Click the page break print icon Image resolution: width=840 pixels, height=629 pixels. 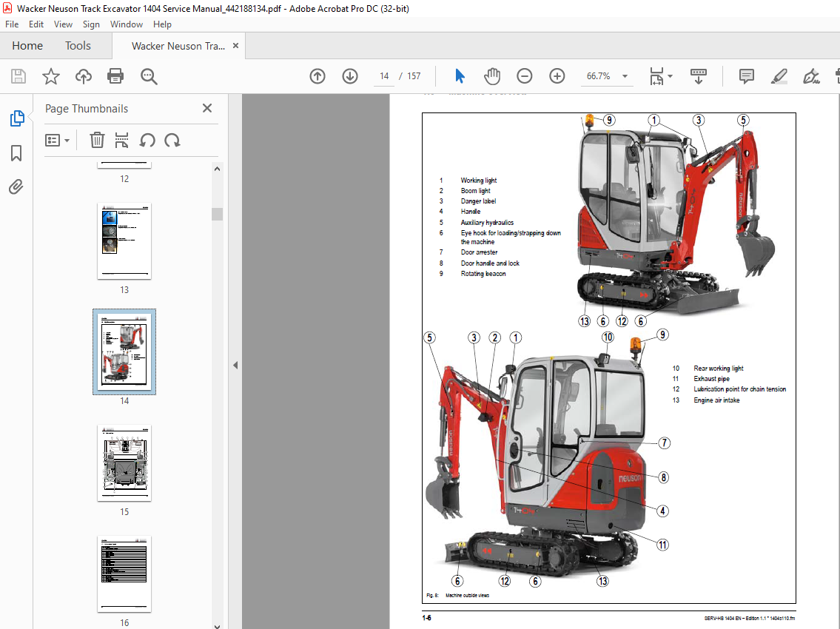tap(121, 141)
